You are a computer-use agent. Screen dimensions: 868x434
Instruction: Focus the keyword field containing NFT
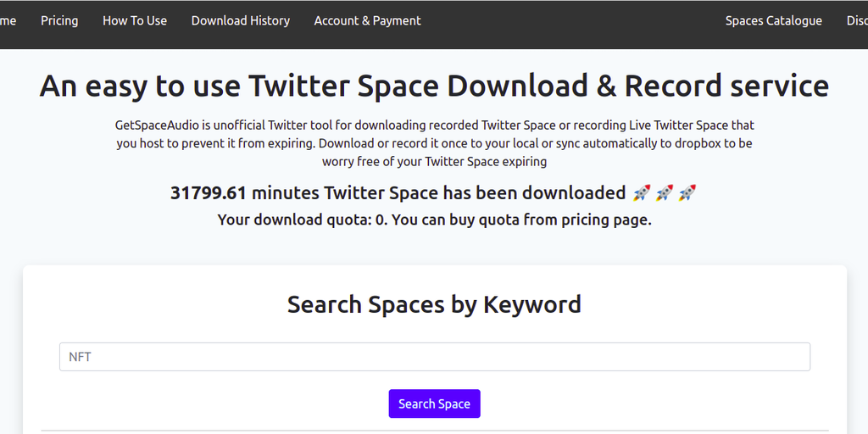pos(434,357)
